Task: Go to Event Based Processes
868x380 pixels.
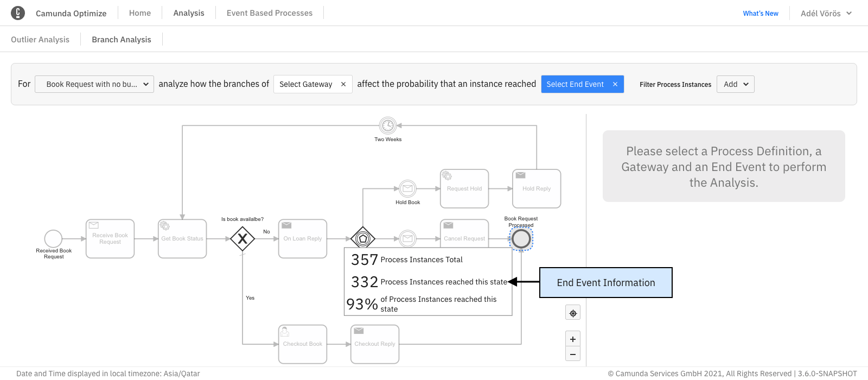Action: tap(270, 13)
